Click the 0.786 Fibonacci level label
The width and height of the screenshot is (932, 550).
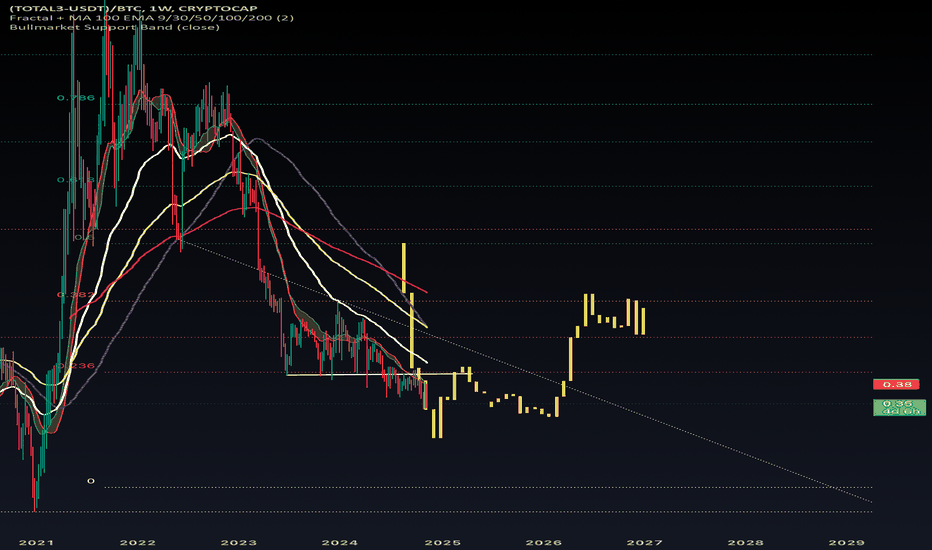coord(75,98)
